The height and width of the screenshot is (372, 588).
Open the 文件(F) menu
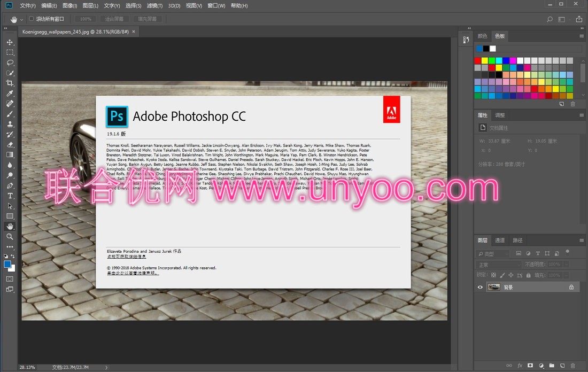click(28, 6)
